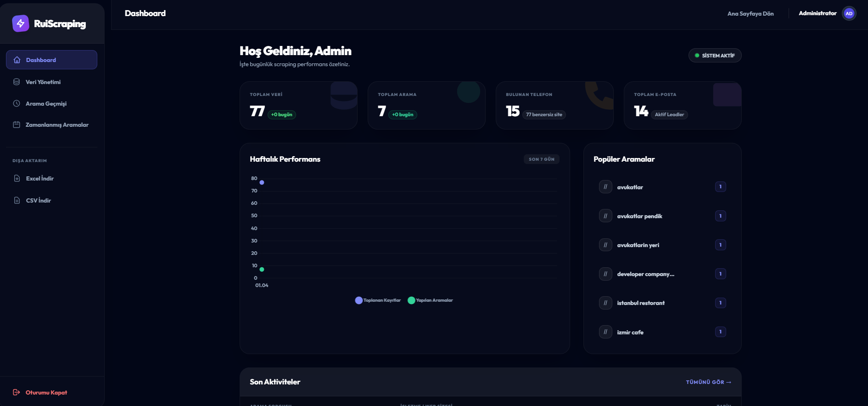Click the istanbul restorant search term
Screen dimensions: 868x406
coord(641,303)
